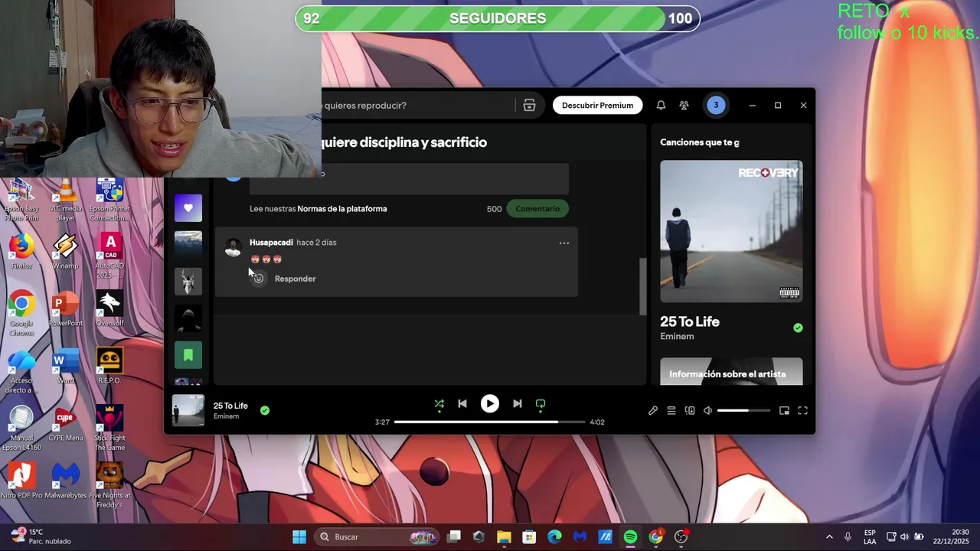Image resolution: width=980 pixels, height=551 pixels.
Task: Open AutoCAD 2025 desktop shortcut
Action: pos(109,256)
